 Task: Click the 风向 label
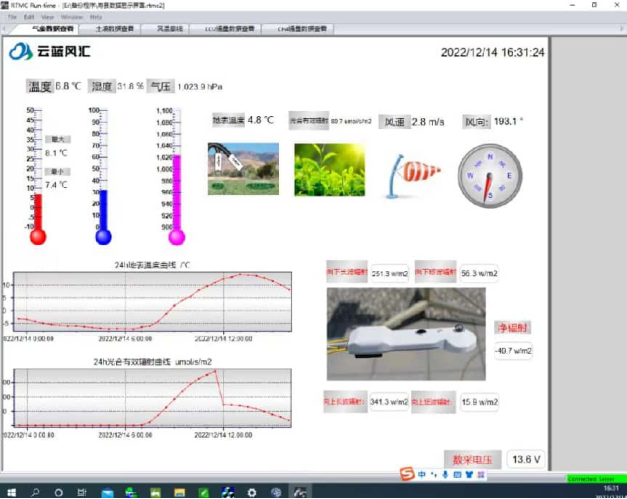coord(476,122)
